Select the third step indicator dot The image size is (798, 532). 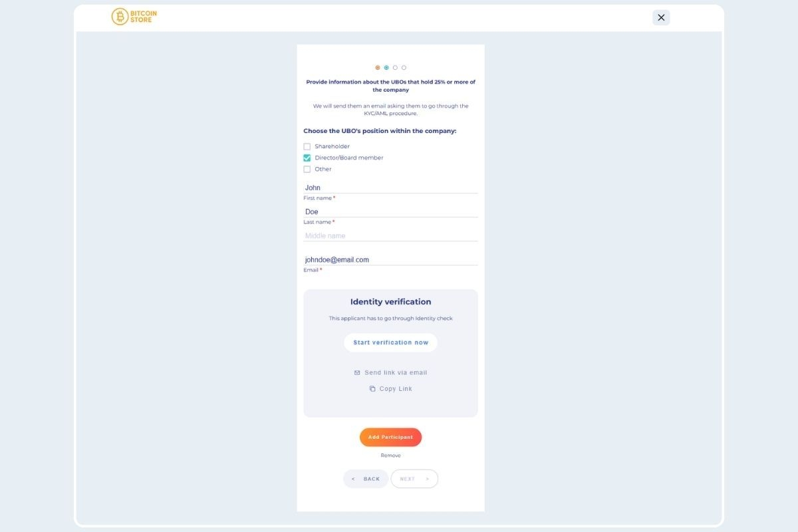pos(395,68)
